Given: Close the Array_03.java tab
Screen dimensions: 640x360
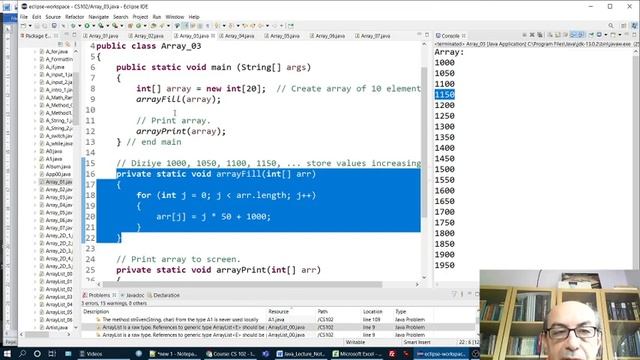Looking at the screenshot, I should (x=213, y=36).
